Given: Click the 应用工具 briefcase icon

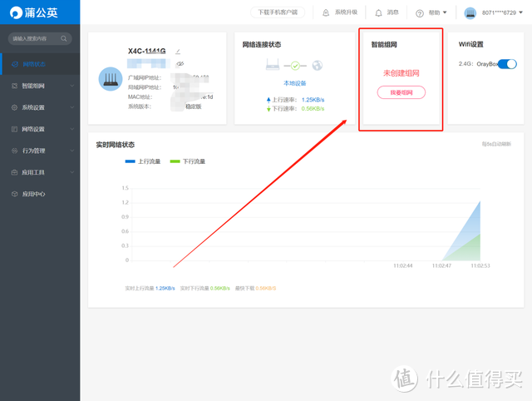Looking at the screenshot, I should [x=15, y=172].
